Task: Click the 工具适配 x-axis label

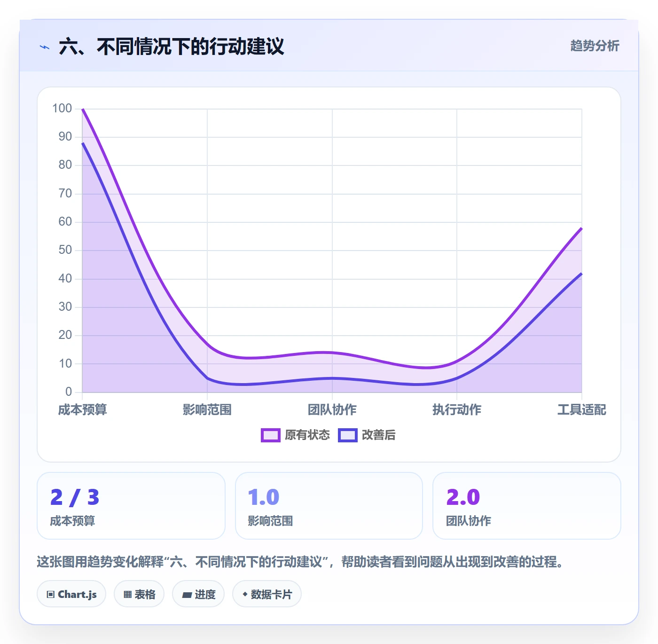Action: tap(582, 410)
